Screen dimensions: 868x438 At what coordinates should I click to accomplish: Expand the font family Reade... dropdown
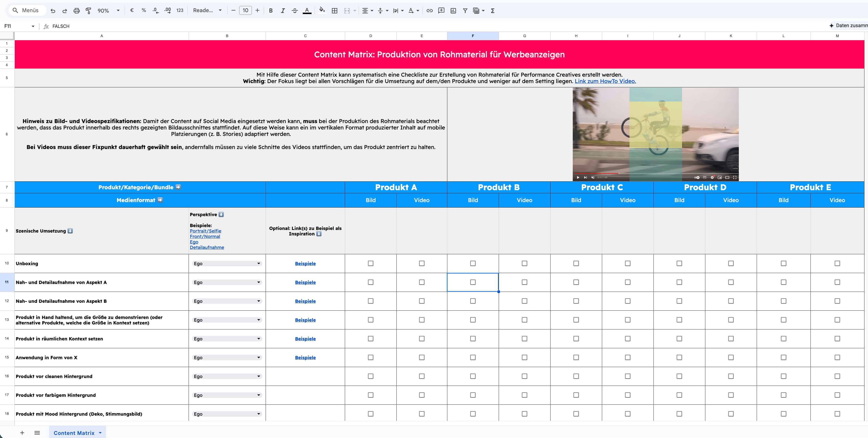[x=220, y=10]
